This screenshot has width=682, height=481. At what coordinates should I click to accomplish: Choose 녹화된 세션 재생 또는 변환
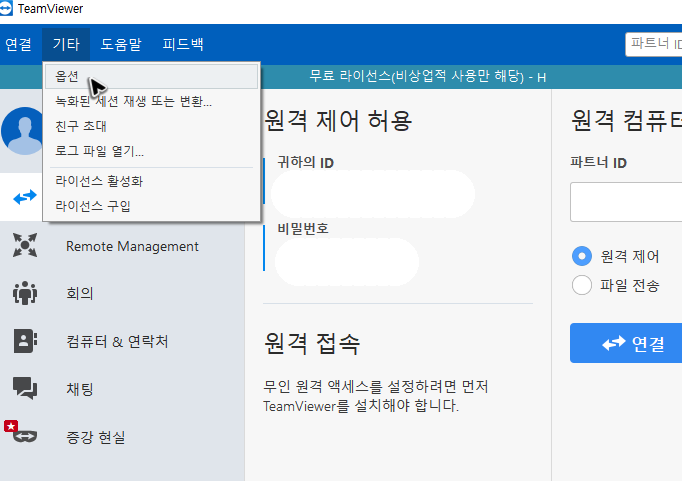click(x=151, y=101)
